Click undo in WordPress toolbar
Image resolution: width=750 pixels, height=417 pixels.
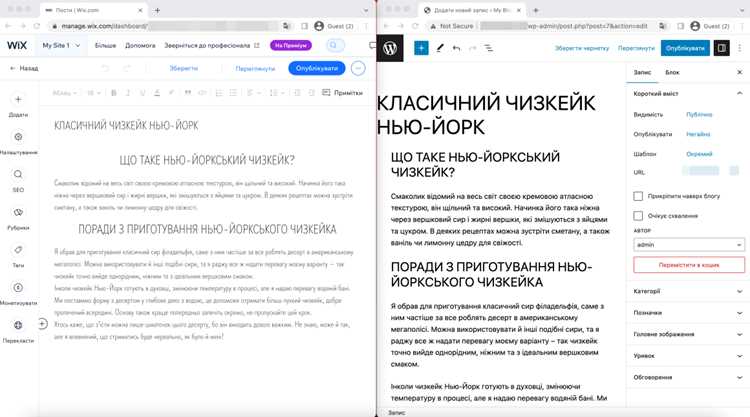click(x=456, y=48)
